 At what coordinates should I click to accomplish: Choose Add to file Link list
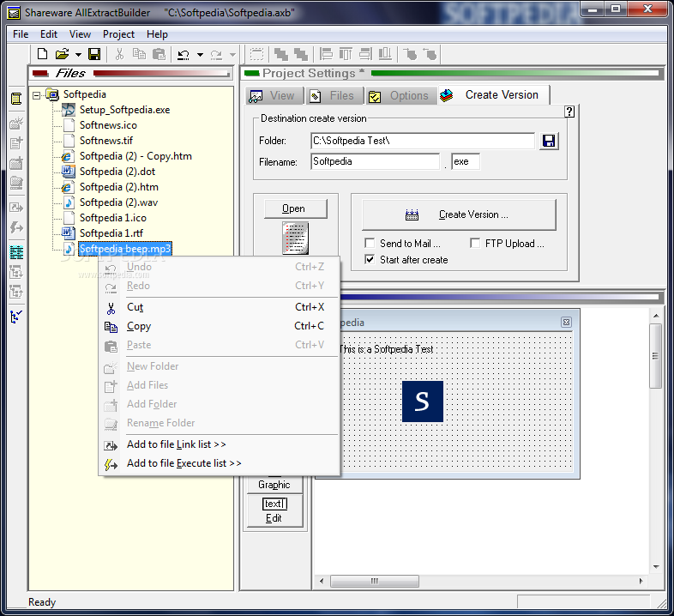(x=220, y=444)
